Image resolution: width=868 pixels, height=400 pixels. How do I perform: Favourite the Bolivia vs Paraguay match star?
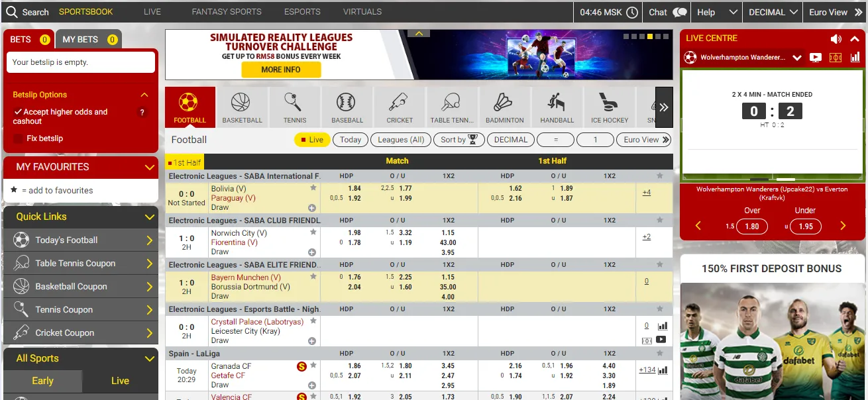point(313,188)
